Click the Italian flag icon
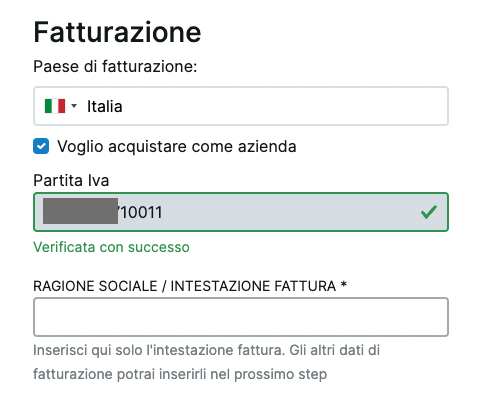The image size is (486, 419). point(55,106)
